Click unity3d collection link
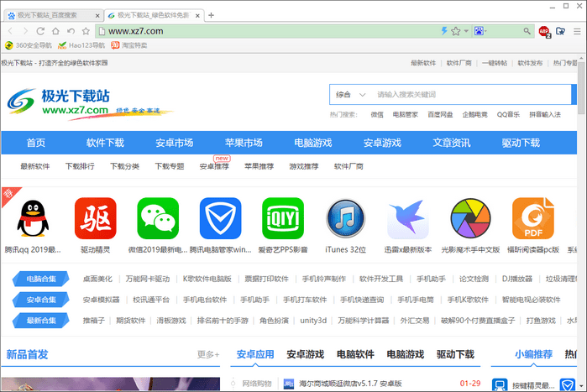The image size is (587, 392). click(313, 321)
